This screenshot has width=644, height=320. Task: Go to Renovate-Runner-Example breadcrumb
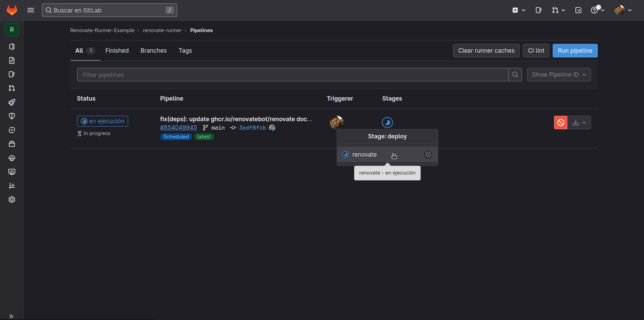click(102, 30)
